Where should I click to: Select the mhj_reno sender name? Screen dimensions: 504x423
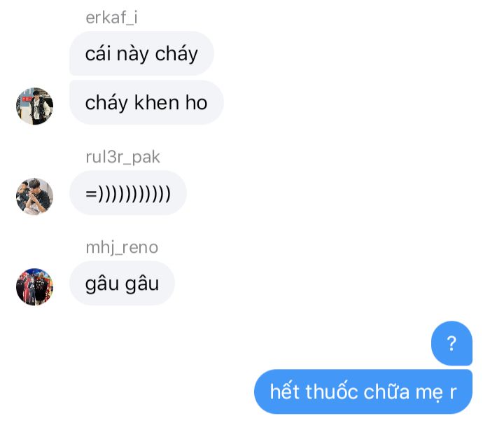pyautogui.click(x=122, y=247)
